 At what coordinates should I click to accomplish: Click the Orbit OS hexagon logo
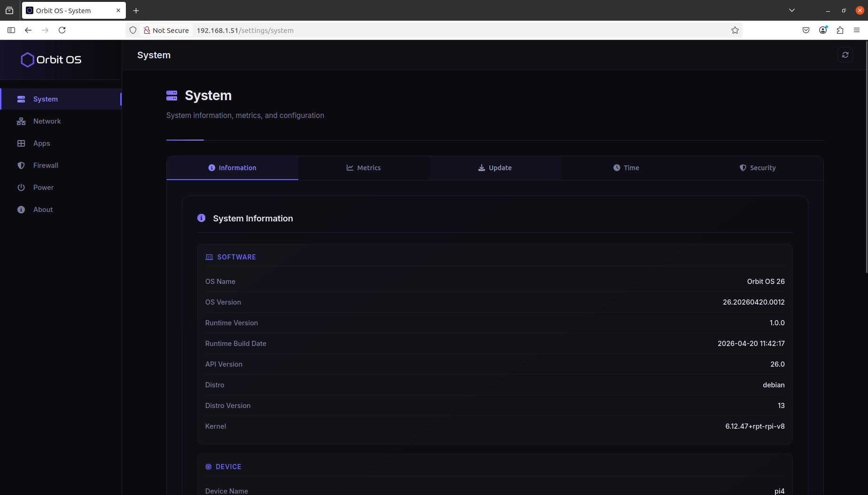[x=27, y=59]
